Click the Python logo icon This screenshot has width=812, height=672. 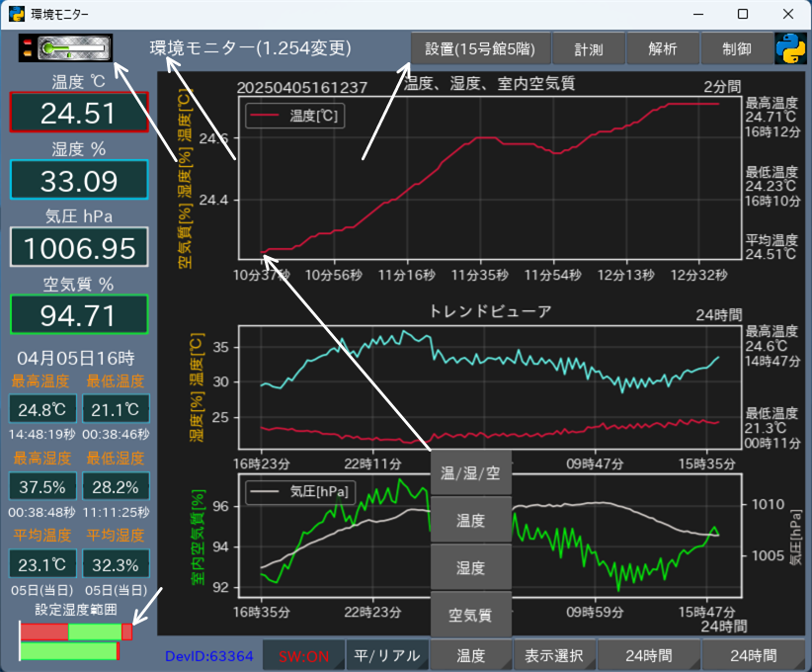coord(790,48)
